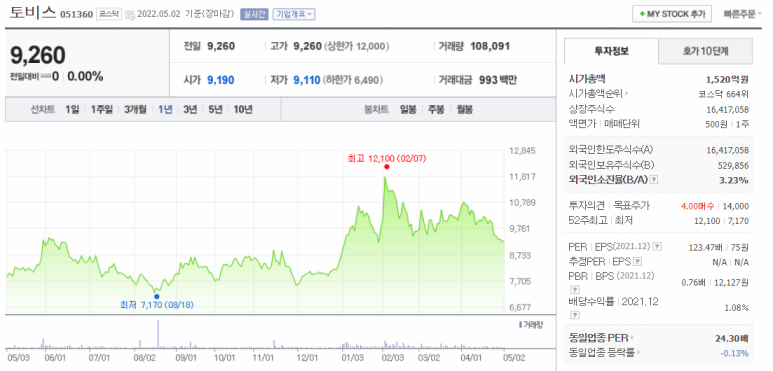
Task: Click the 코스닥 market badge
Action: click(108, 14)
